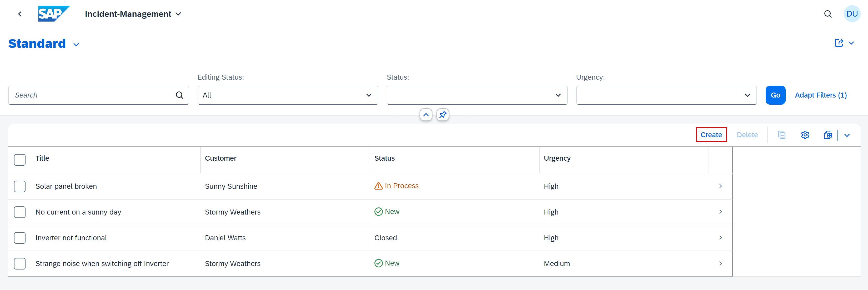This screenshot has height=290, width=868.
Task: Click the Go button
Action: pos(775,95)
